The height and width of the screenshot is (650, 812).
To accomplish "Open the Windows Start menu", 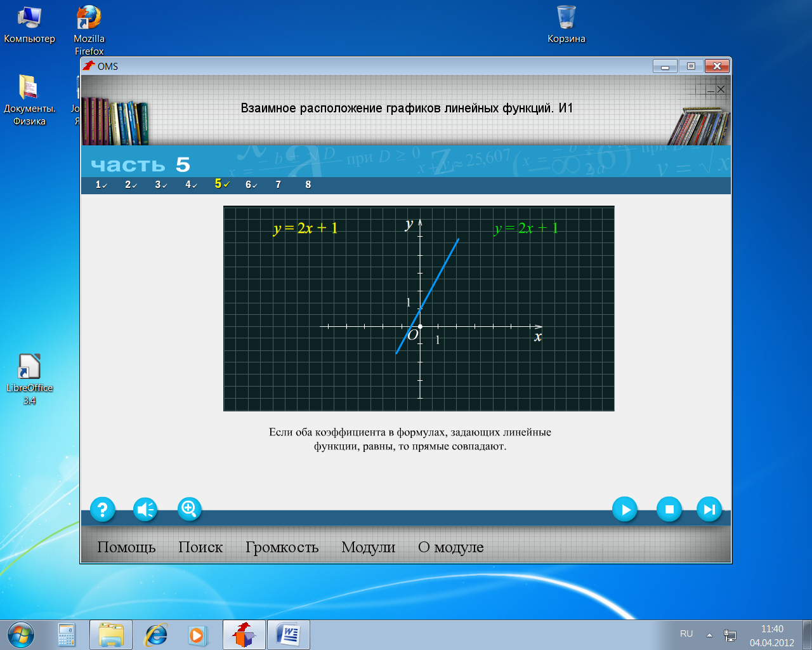I will [21, 634].
